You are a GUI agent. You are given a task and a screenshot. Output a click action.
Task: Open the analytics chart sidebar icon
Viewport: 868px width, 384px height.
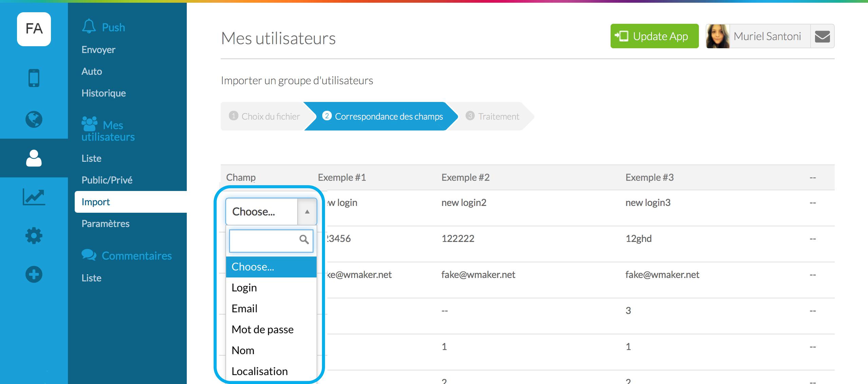34,197
